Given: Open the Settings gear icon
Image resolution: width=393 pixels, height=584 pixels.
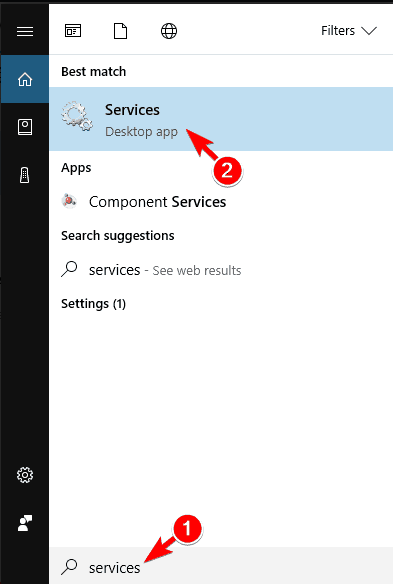Looking at the screenshot, I should pos(25,475).
